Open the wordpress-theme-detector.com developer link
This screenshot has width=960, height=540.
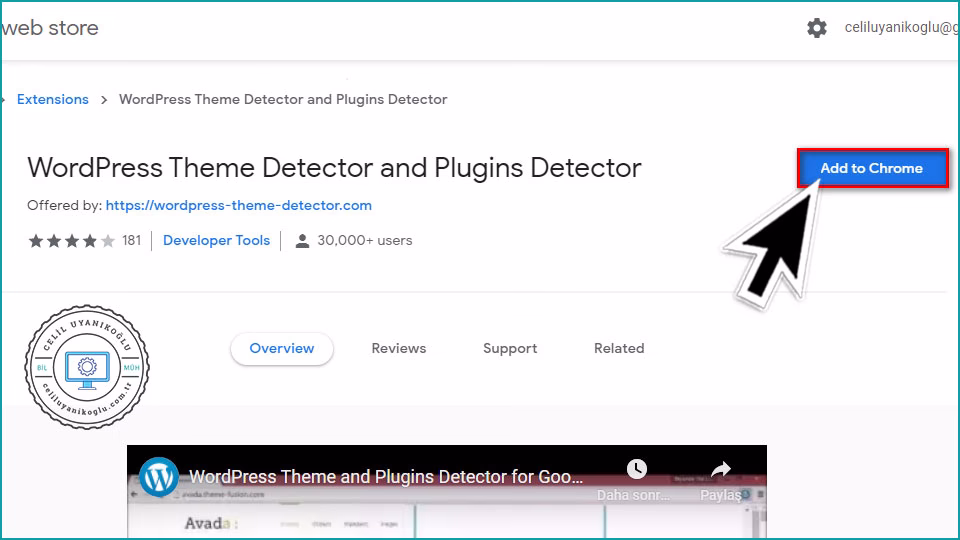click(239, 205)
